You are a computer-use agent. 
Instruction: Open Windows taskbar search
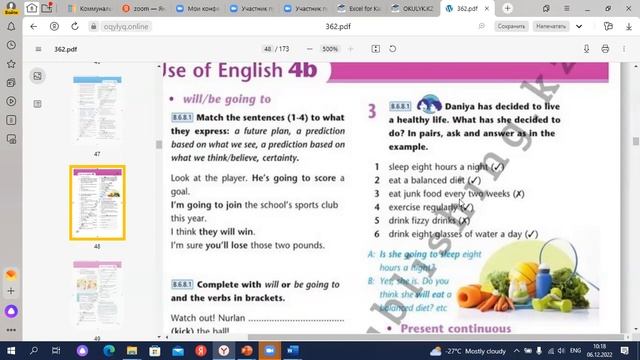tap(34, 351)
